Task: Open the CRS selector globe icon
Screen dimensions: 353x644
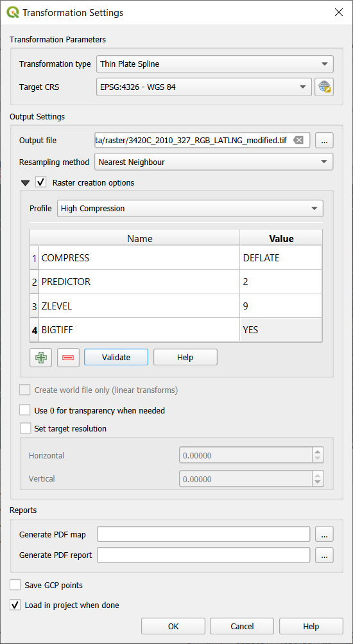Action: tap(324, 87)
